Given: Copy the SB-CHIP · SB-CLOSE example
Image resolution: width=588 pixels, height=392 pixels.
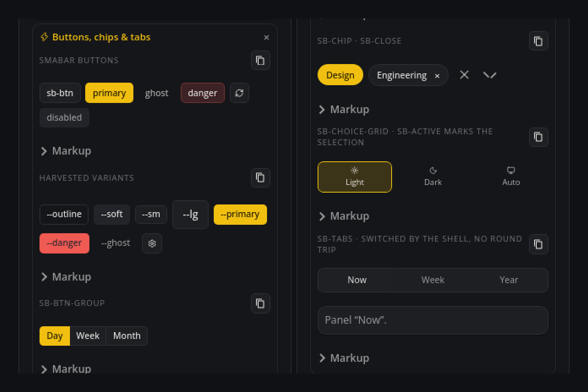Looking at the screenshot, I should [x=538, y=41].
